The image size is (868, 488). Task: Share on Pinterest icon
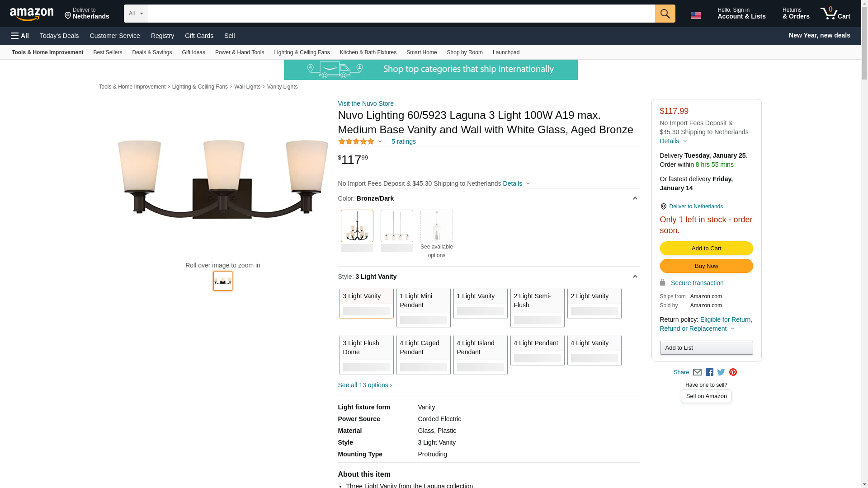pyautogui.click(x=733, y=372)
